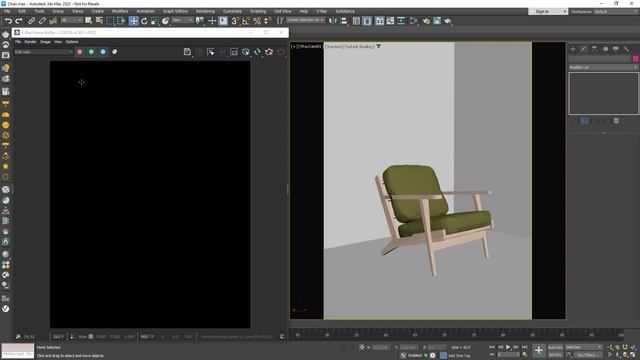Image resolution: width=640 pixels, height=360 pixels.
Task: Open the Motion tab in command panel
Action: 605,49
